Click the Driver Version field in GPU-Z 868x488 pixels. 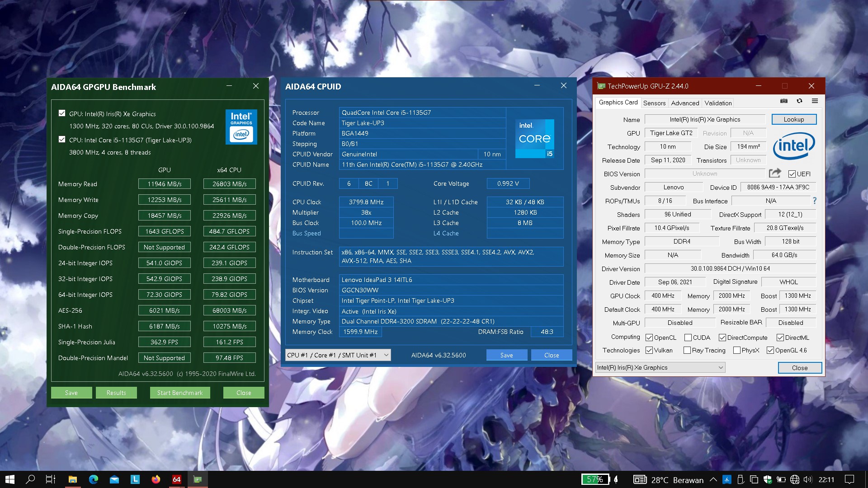[730, 268]
